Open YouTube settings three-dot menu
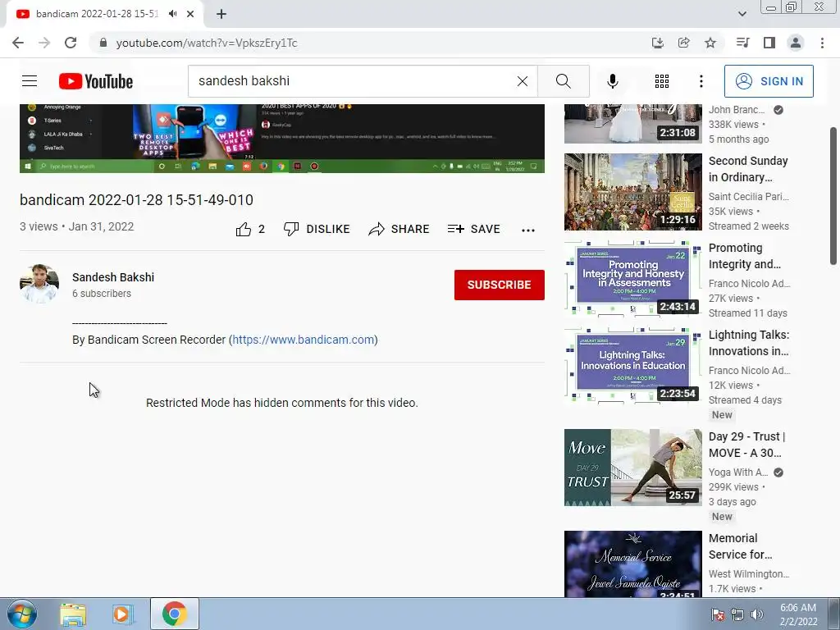This screenshot has height=630, width=840. tap(701, 81)
